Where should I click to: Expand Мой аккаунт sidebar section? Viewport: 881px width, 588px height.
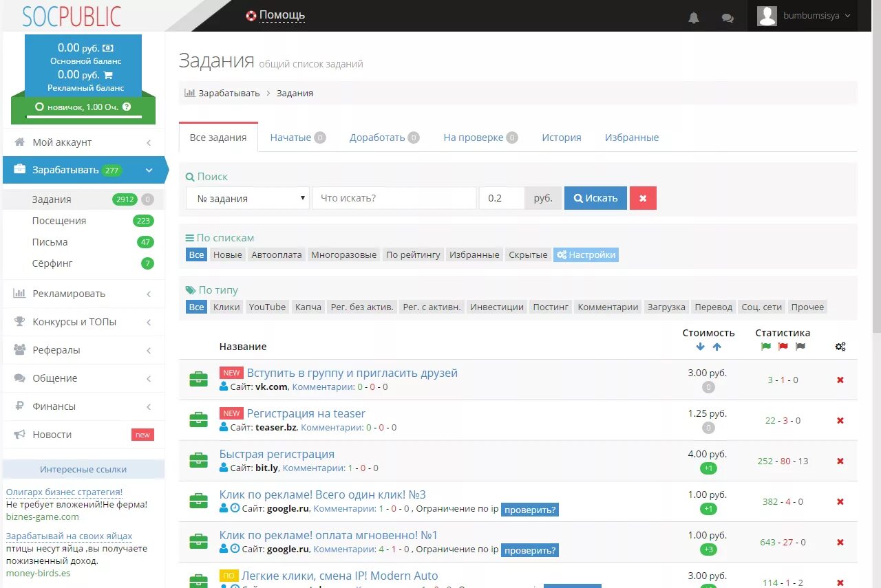point(83,142)
